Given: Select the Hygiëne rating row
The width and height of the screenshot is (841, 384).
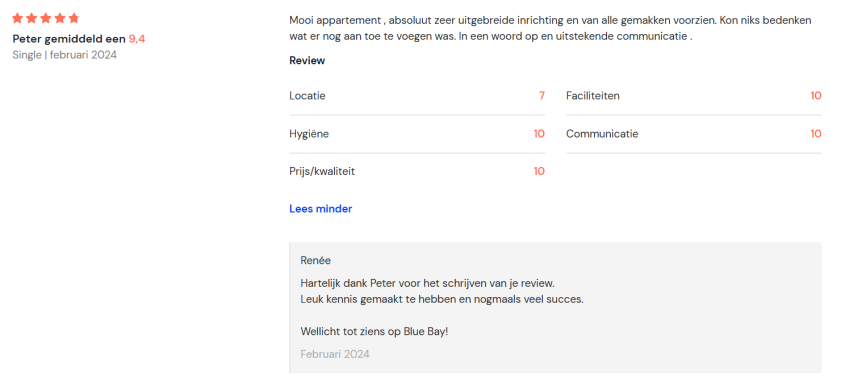Looking at the screenshot, I should (417, 134).
